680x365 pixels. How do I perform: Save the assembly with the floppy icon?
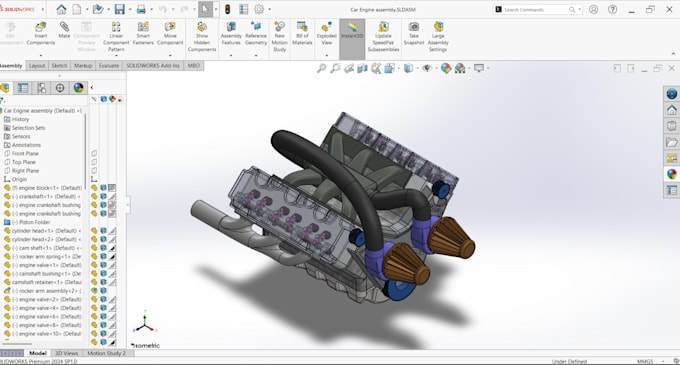coord(119,9)
